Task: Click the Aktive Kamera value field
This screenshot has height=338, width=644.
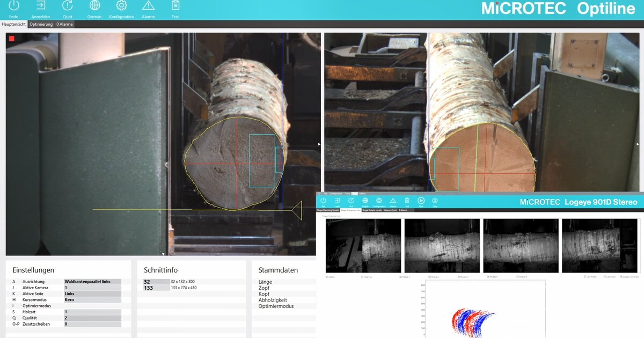Action: pyautogui.click(x=92, y=288)
